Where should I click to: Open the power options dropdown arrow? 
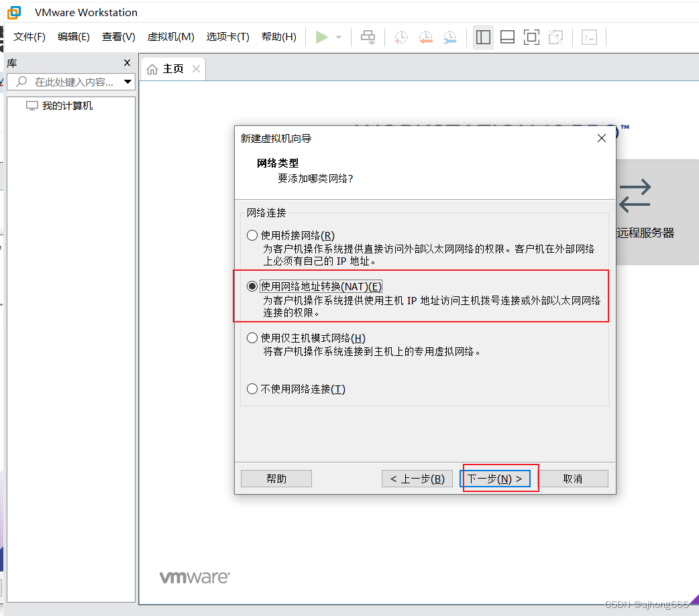coord(339,38)
